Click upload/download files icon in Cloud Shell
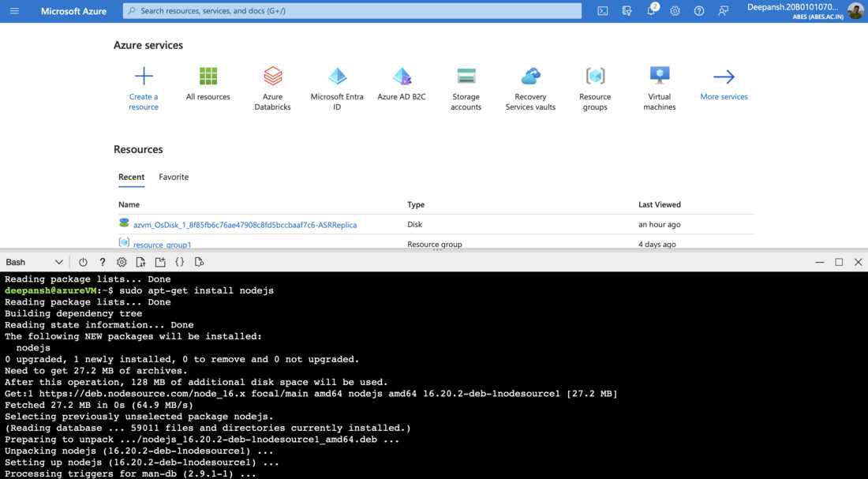Image resolution: width=868 pixels, height=479 pixels. click(140, 262)
